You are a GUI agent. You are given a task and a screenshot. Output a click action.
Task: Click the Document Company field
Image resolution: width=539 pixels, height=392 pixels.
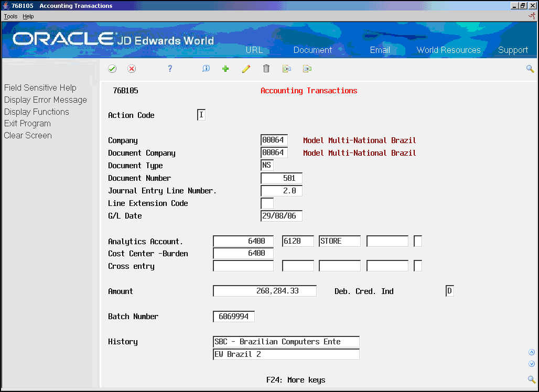click(x=274, y=153)
